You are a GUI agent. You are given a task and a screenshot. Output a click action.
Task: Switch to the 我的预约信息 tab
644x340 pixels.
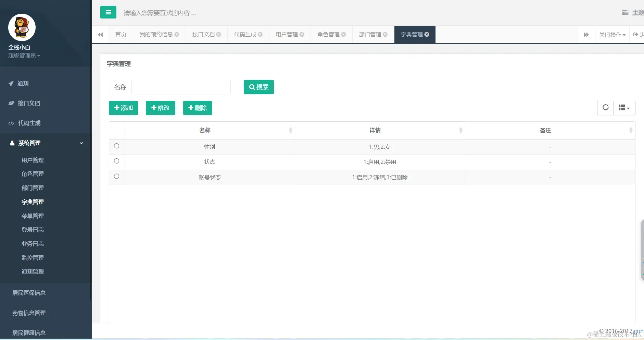click(x=156, y=34)
